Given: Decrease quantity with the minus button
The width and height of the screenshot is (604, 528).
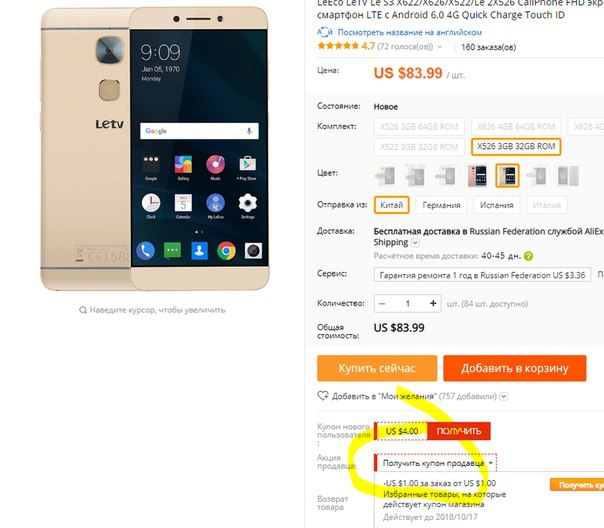Looking at the screenshot, I should pyautogui.click(x=382, y=303).
